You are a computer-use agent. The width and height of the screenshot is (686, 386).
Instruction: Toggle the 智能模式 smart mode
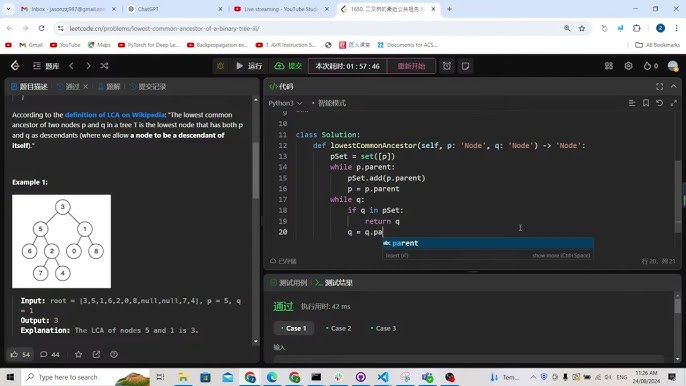pos(329,103)
